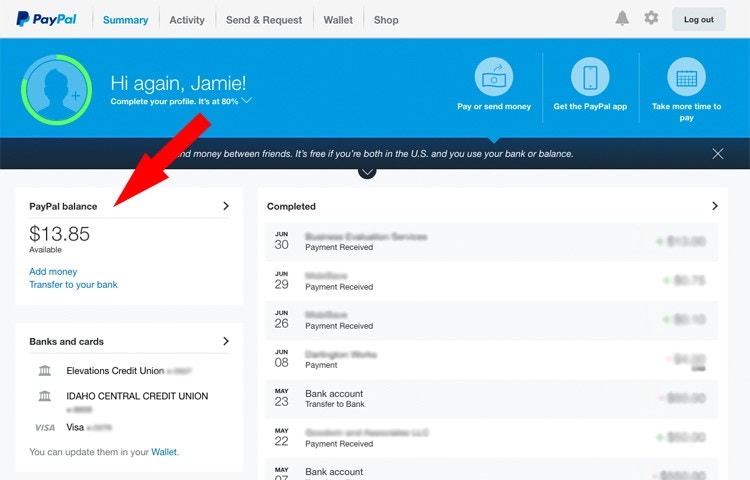The image size is (750, 480).
Task: Click the Pay or send money icon
Action: 494,76
